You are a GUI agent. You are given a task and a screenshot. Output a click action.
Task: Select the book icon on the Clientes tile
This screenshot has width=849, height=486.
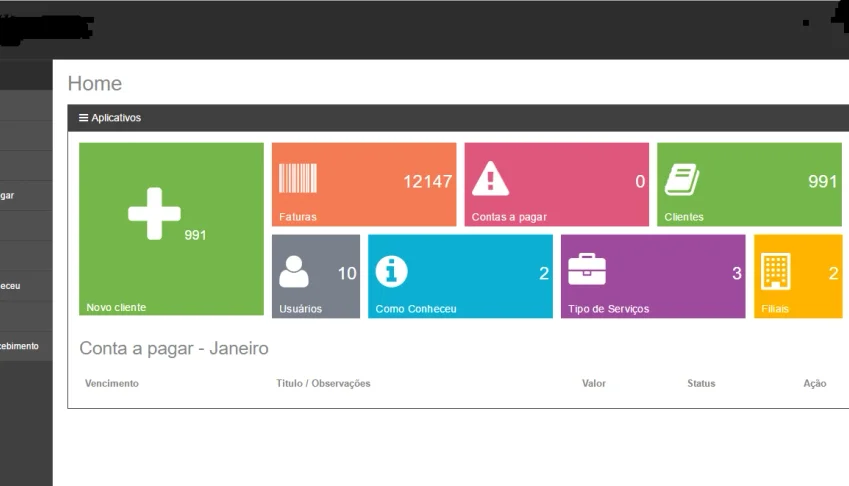682,180
